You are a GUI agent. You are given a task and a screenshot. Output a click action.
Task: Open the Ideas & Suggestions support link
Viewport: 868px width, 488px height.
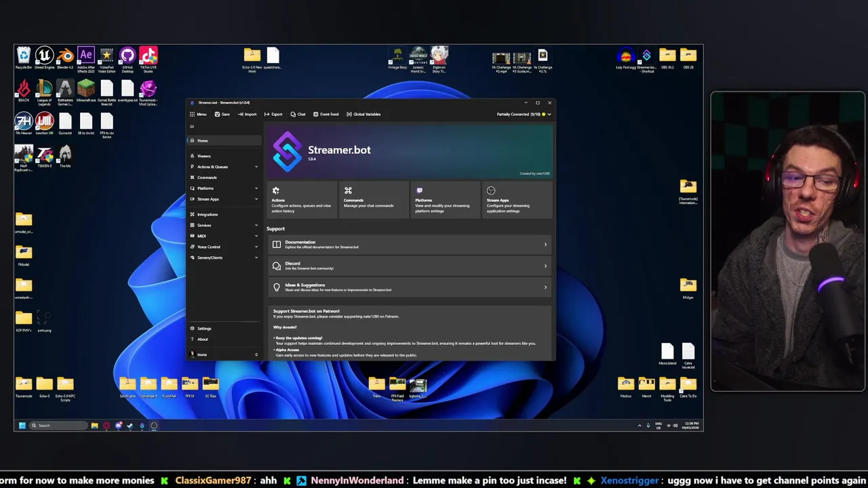(x=410, y=287)
